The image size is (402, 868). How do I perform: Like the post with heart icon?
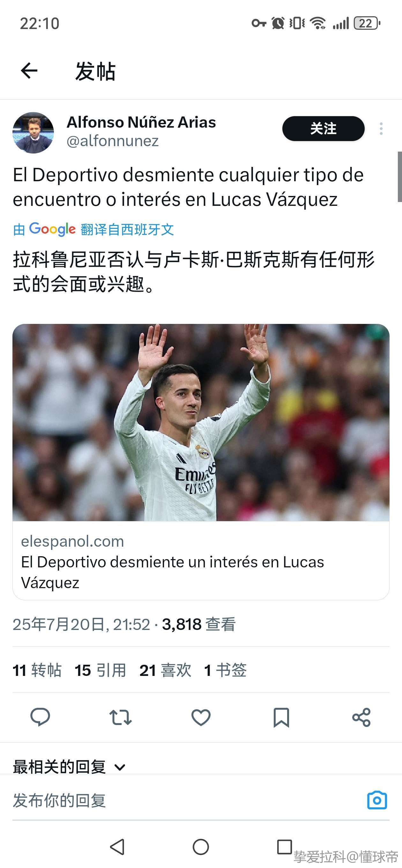201,717
